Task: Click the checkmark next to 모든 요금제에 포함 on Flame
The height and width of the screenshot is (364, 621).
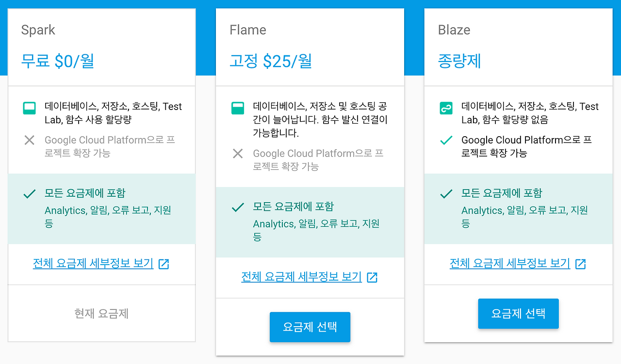Action: [237, 206]
